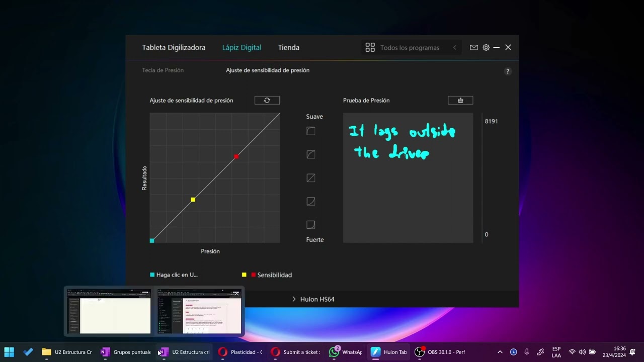644x362 pixels.
Task: Open the Tienda tab
Action: (289, 47)
